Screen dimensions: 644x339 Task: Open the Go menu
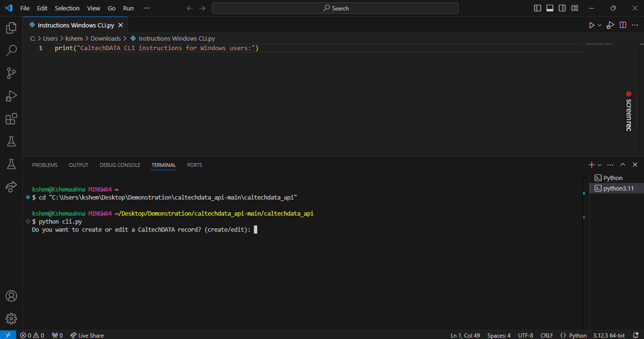coord(112,8)
